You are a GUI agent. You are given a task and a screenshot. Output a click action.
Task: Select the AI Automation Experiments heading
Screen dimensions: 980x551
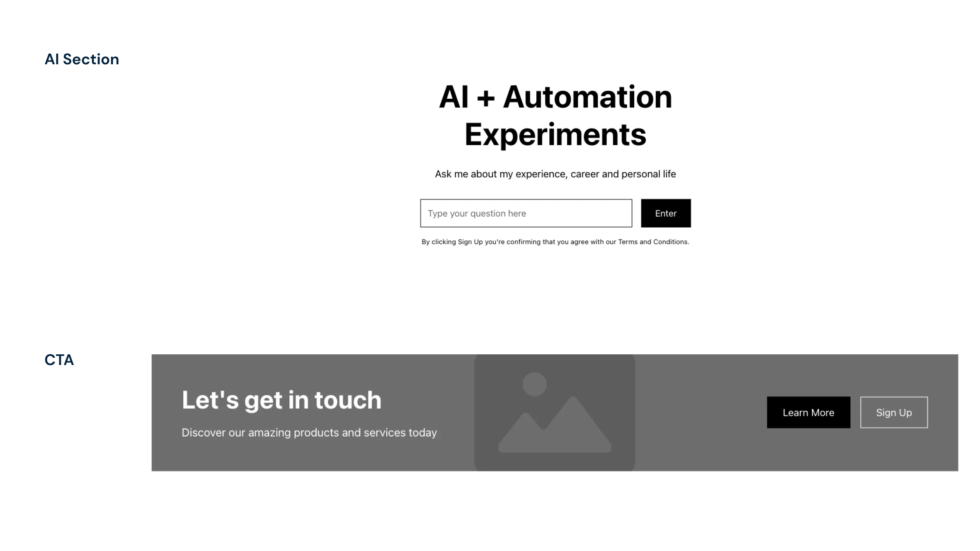tap(555, 114)
